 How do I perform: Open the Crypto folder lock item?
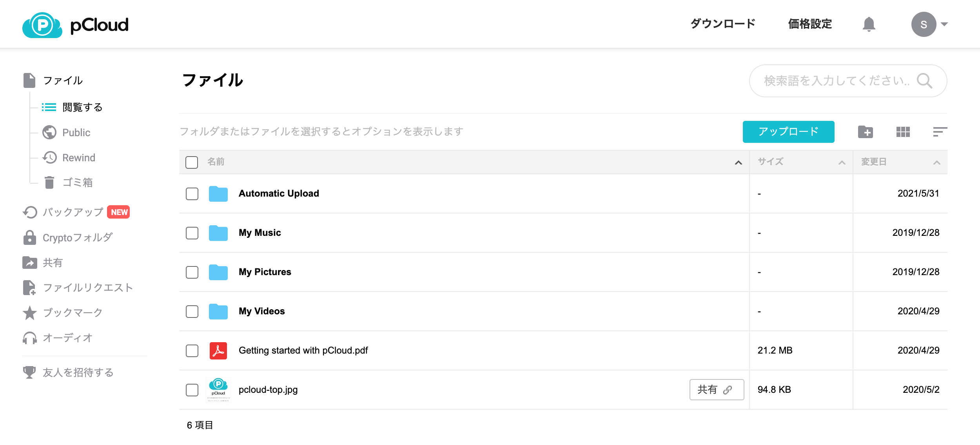[x=77, y=238]
